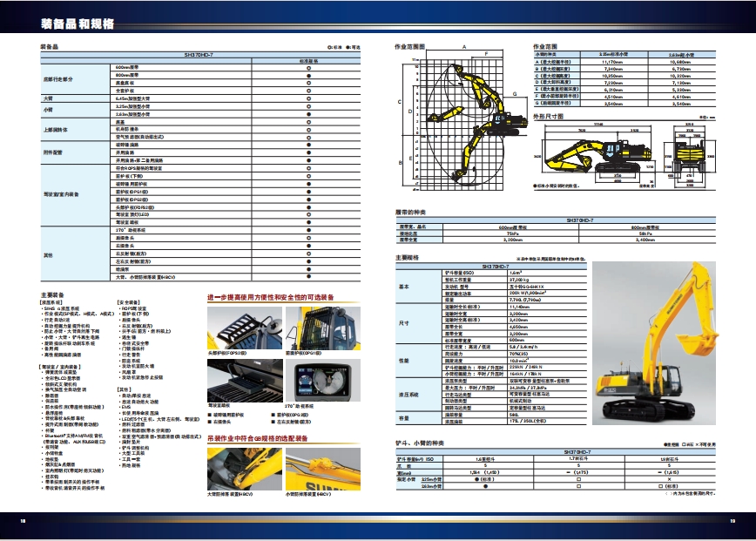Click the 作业范围 table title
Image resolution: width=756 pixels, height=541 pixels.
click(545, 47)
